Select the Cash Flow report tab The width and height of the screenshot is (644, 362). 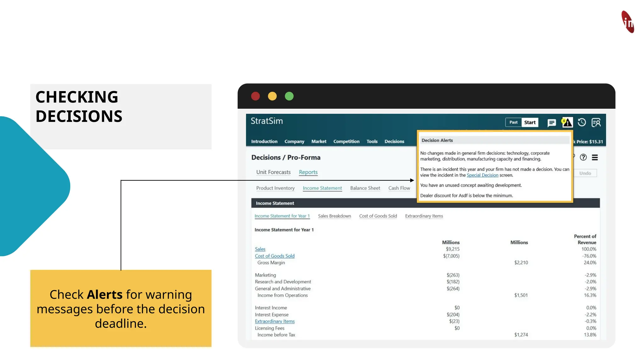(x=399, y=188)
